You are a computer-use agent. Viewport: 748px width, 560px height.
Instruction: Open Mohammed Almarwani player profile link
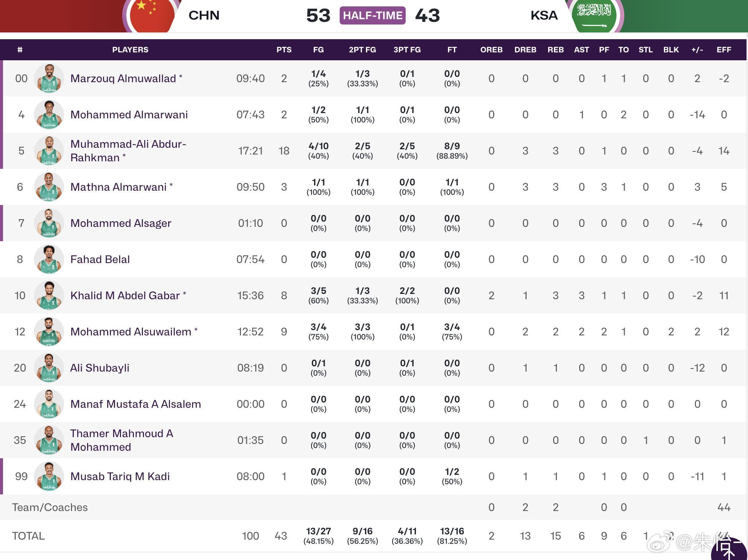pyautogui.click(x=129, y=115)
